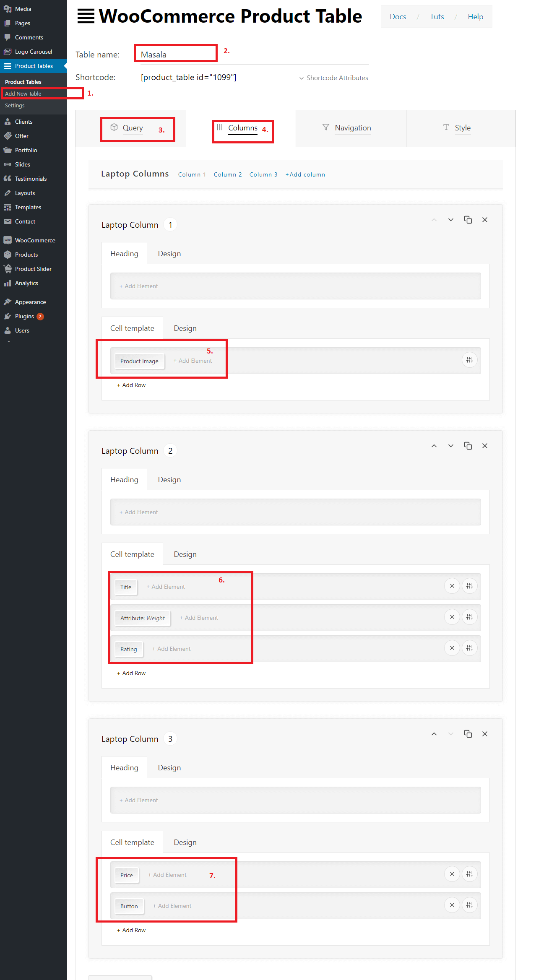Duplicate Laptop Column 1

(468, 220)
